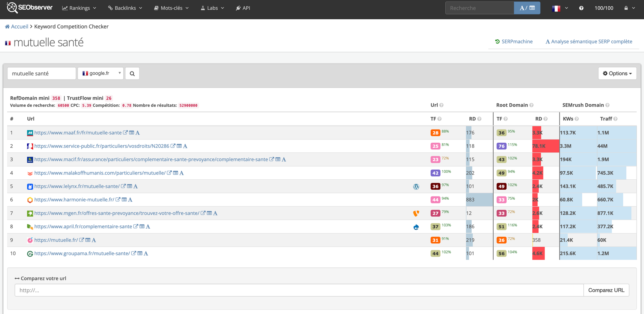Click RefDomain mini value '358' in summary
The image size is (644, 314).
tap(56, 98)
